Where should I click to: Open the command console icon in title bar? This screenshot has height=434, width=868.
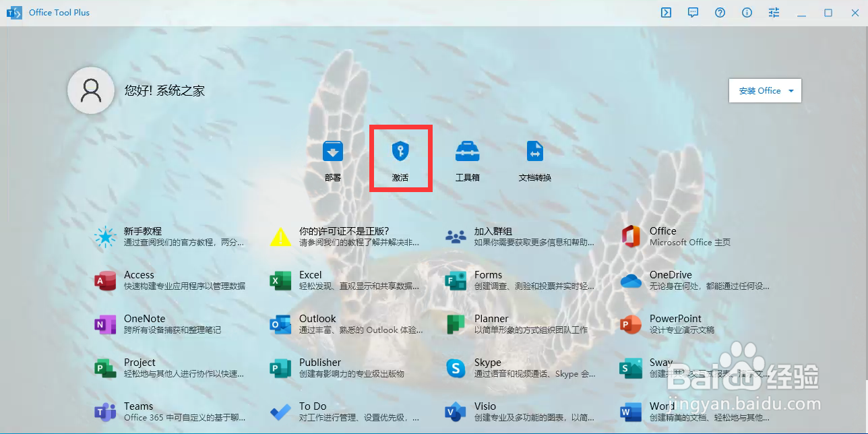(666, 13)
